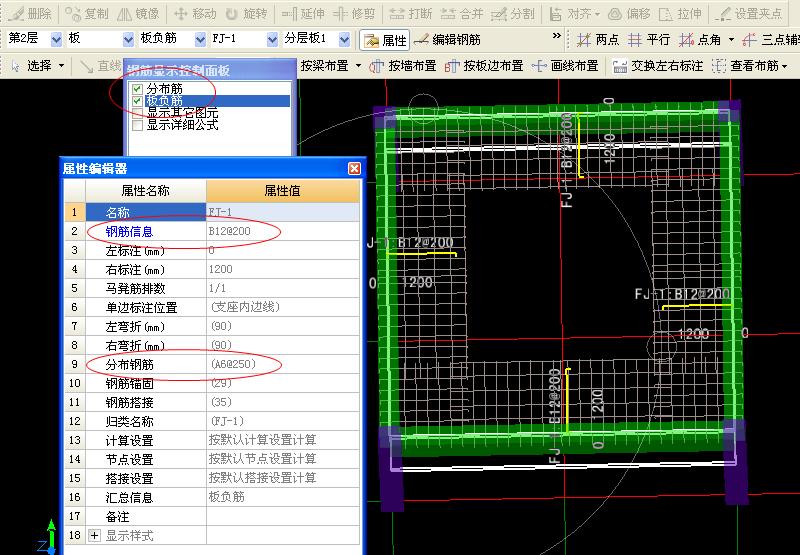The height and width of the screenshot is (555, 800).
Task: Choose 按墙布置 place by wall
Action: point(403,66)
